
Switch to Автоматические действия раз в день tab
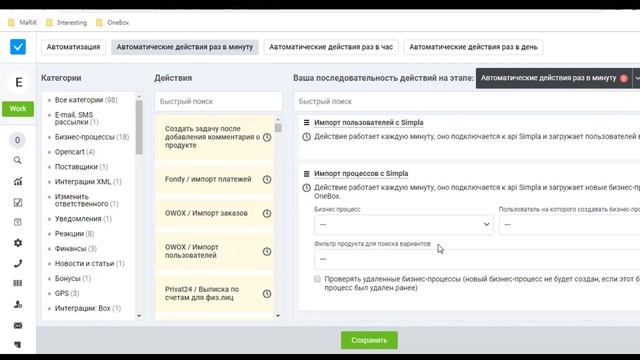click(473, 47)
